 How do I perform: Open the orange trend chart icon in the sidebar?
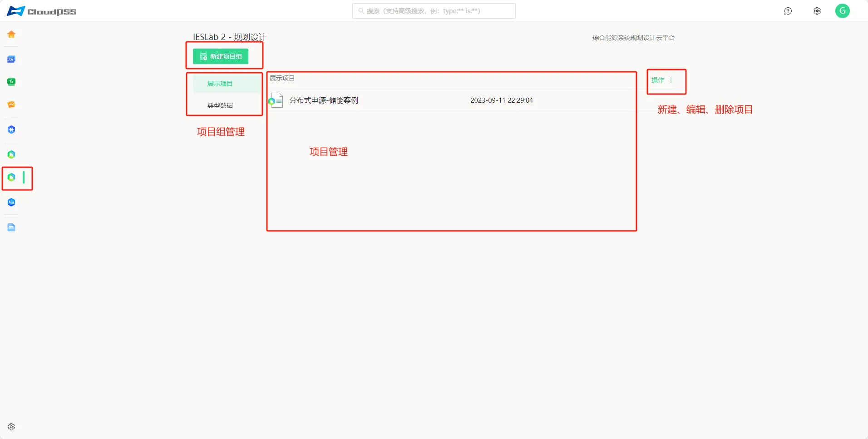pos(11,105)
